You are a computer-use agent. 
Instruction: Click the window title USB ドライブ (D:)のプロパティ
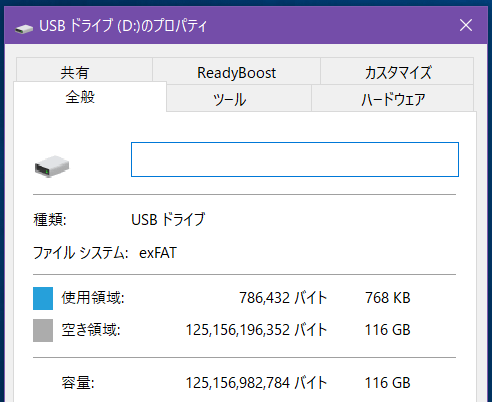click(x=123, y=26)
